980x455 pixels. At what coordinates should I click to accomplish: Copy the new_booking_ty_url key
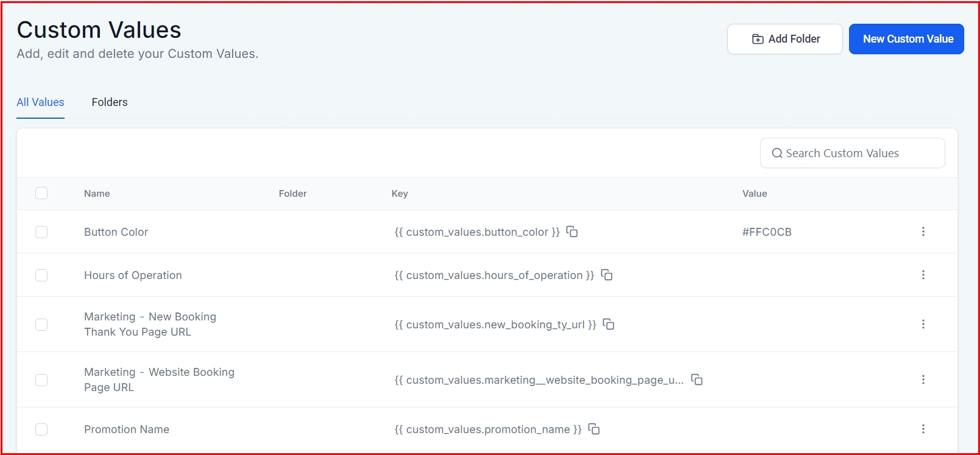[x=608, y=324]
